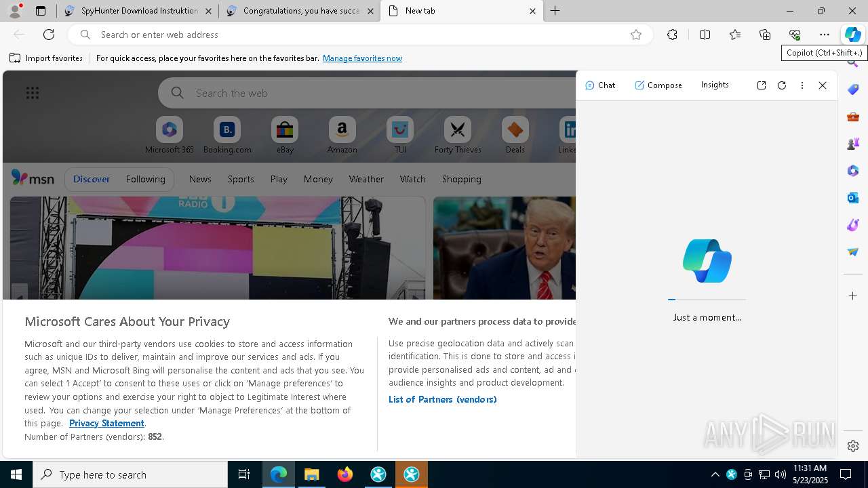This screenshot has height=488, width=868.
Task: Open the Copilot sidebar button
Action: [852, 35]
